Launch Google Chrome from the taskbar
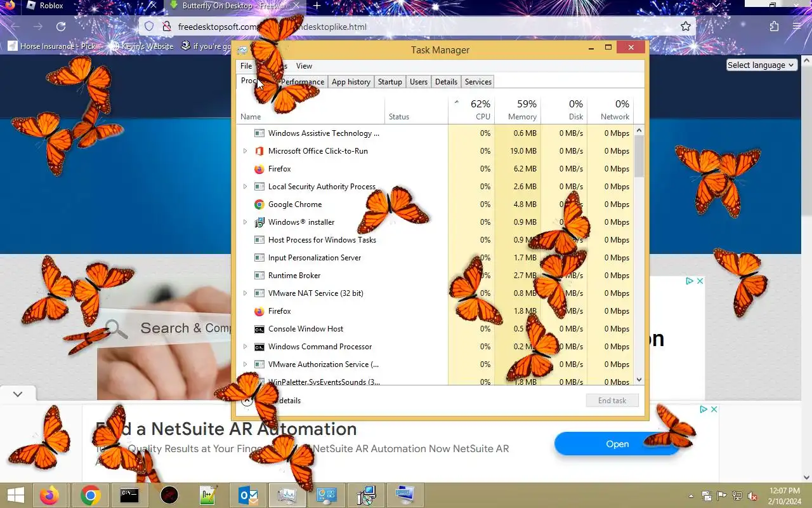 point(90,495)
